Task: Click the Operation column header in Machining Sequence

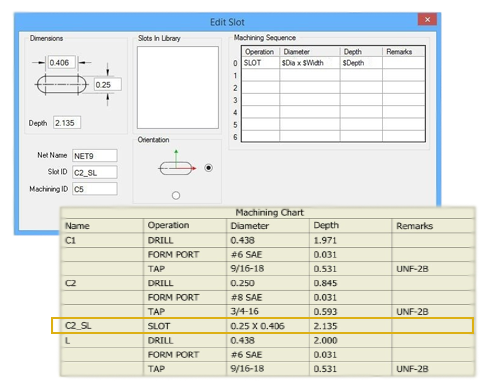Action: [260, 52]
